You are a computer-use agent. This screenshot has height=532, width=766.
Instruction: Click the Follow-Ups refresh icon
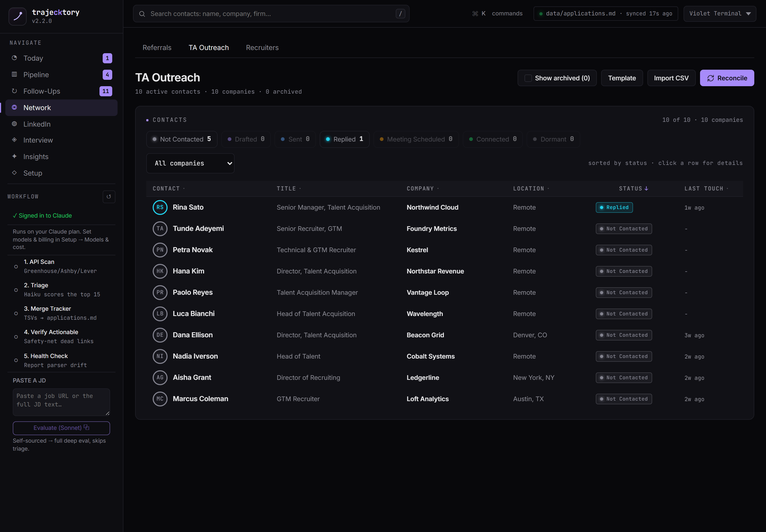[14, 91]
